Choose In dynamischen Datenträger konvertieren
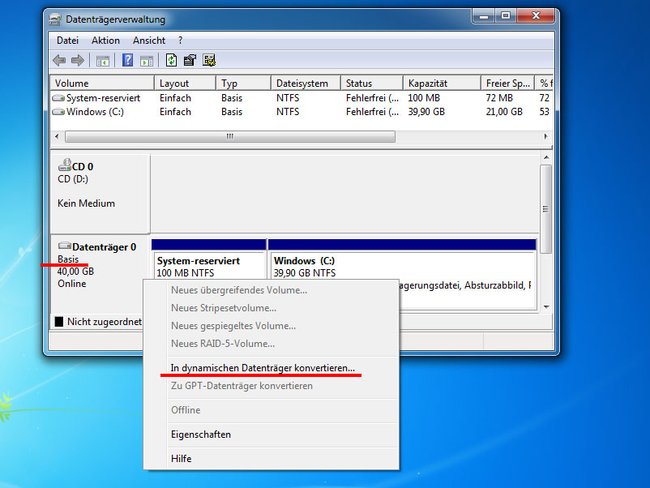This screenshot has height=488, width=650. tap(263, 368)
